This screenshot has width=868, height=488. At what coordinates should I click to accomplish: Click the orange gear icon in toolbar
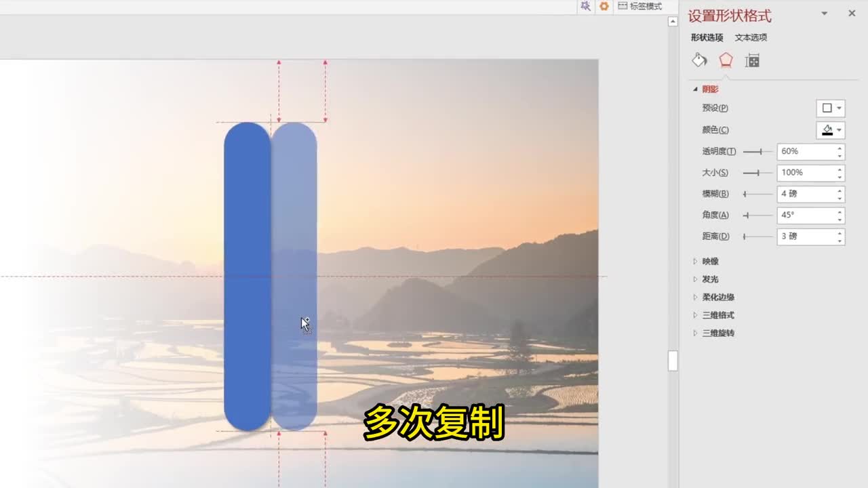(604, 6)
